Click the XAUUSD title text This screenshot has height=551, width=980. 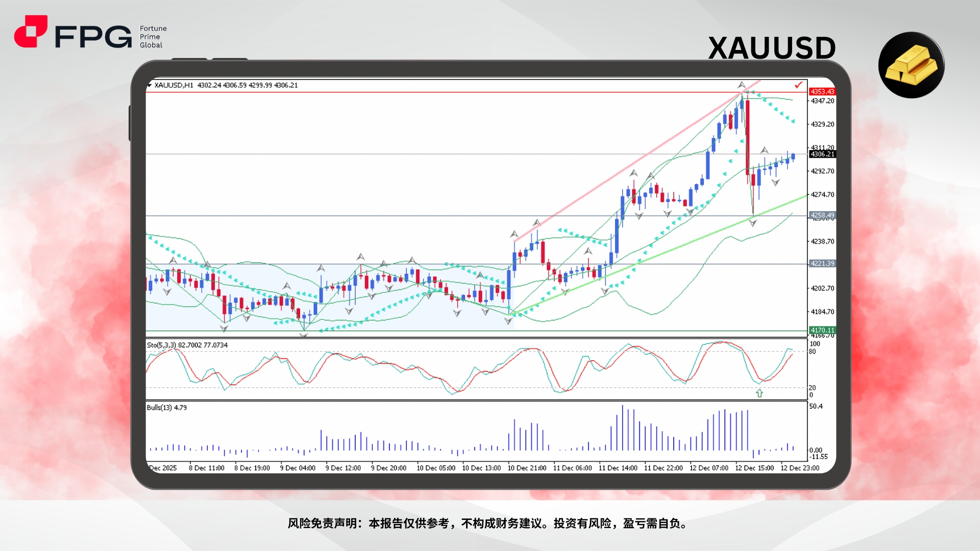point(771,48)
